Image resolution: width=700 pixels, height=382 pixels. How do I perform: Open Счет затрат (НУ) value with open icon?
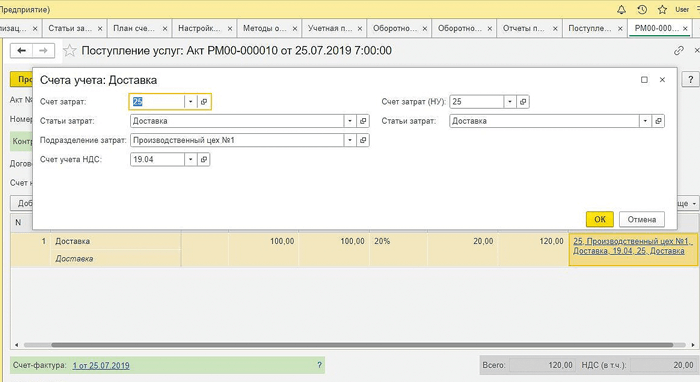523,102
